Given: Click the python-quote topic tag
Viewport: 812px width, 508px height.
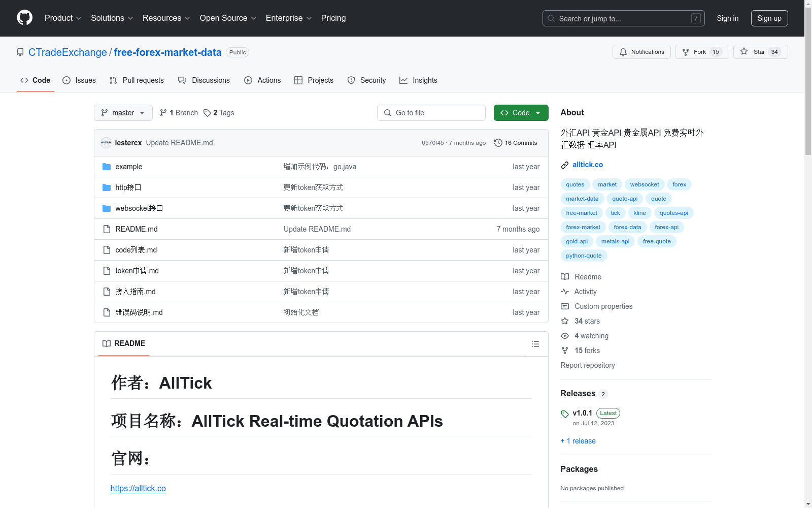Looking at the screenshot, I should click(584, 256).
